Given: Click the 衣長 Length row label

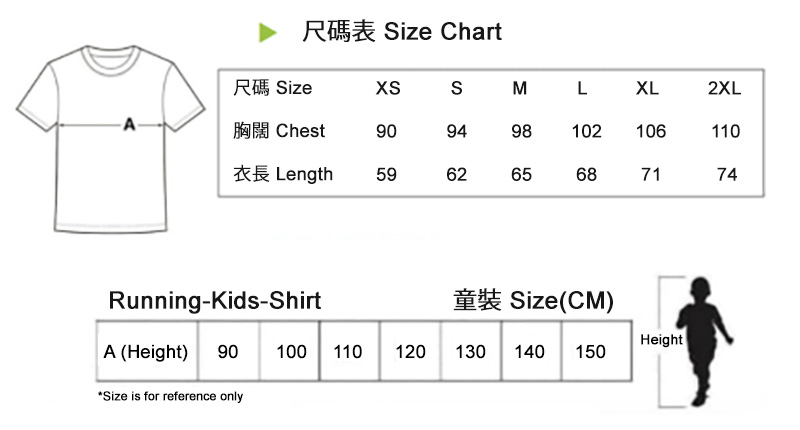Looking at the screenshot, I should point(283,174).
